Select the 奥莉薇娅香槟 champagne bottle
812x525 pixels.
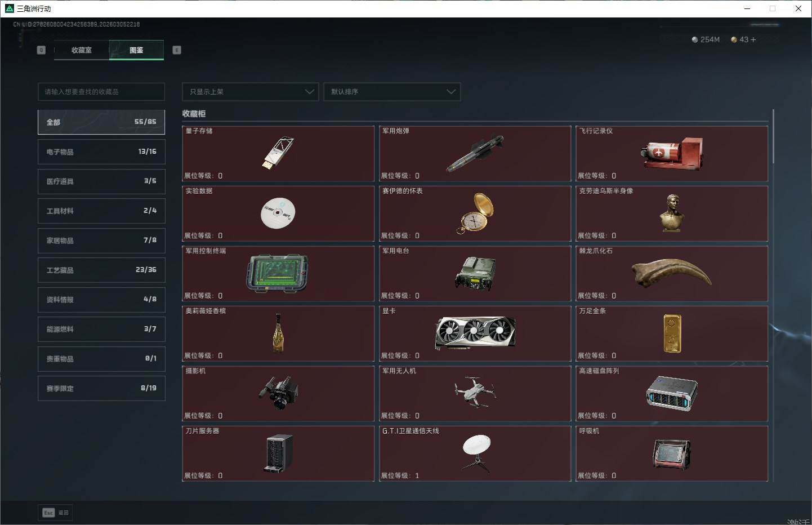point(278,333)
